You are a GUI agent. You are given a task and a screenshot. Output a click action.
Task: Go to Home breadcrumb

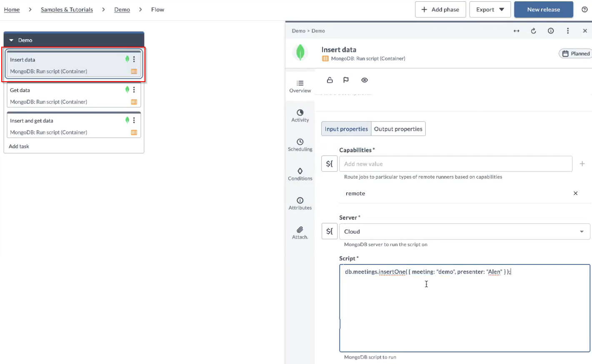coord(12,9)
